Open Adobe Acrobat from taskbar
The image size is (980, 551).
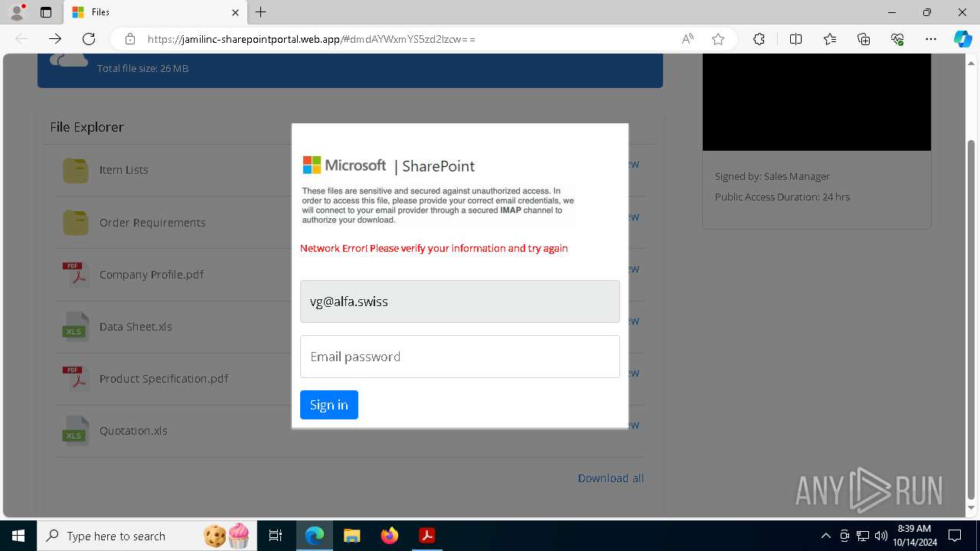427,536
